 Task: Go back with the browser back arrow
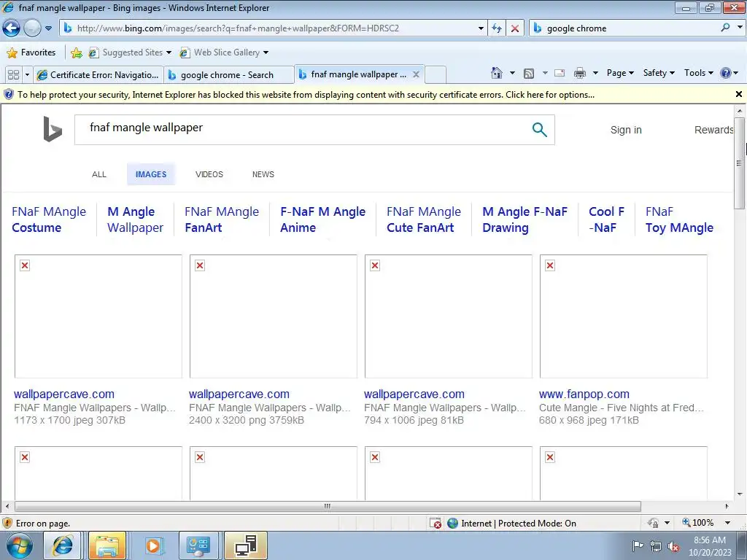pyautogui.click(x=12, y=28)
